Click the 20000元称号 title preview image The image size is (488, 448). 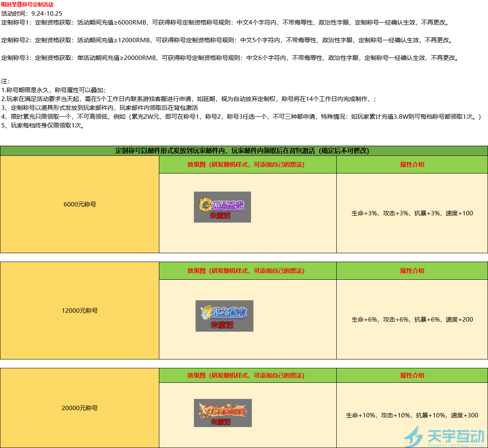click(x=223, y=413)
